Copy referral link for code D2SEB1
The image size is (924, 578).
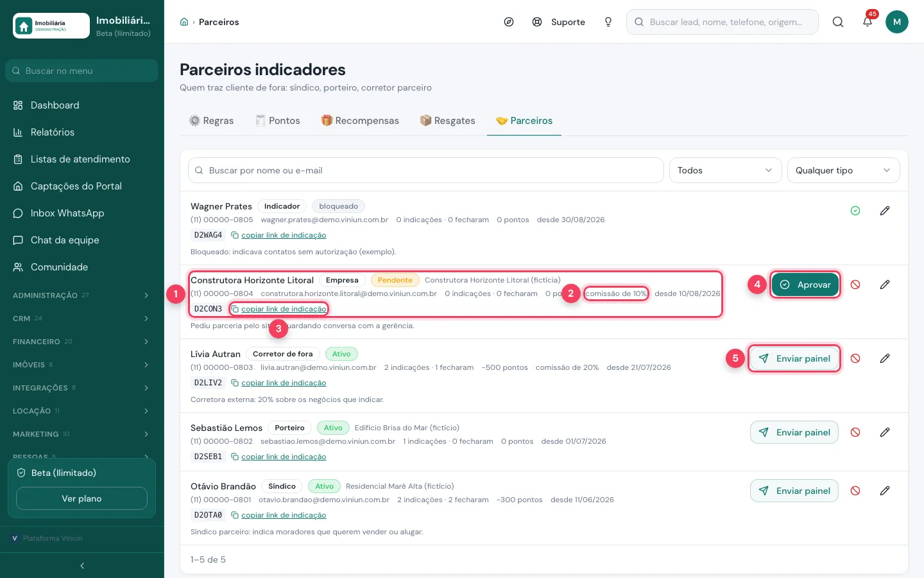pos(278,457)
